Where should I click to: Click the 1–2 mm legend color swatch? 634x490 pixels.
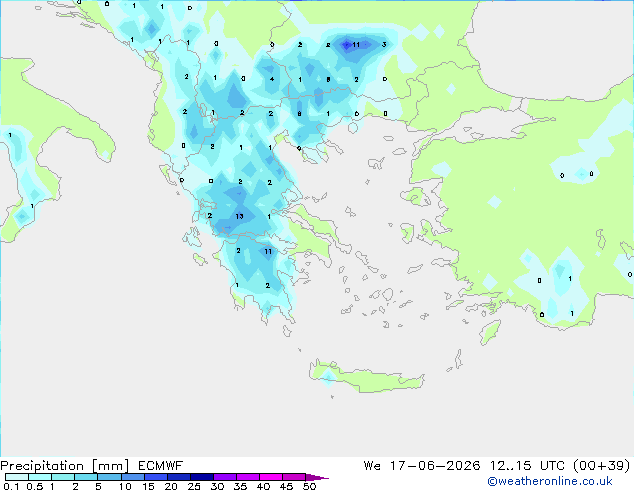click(63, 477)
